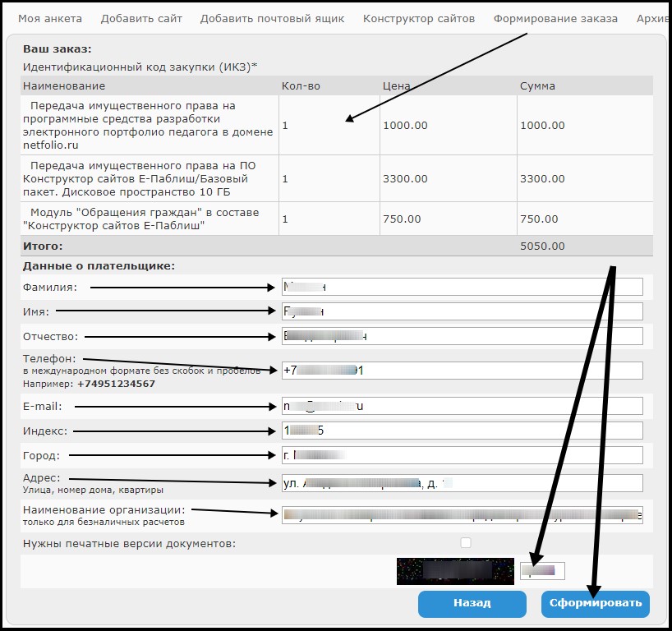The image size is (672, 631).
Task: Click the Фамилия input field
Action: click(462, 287)
